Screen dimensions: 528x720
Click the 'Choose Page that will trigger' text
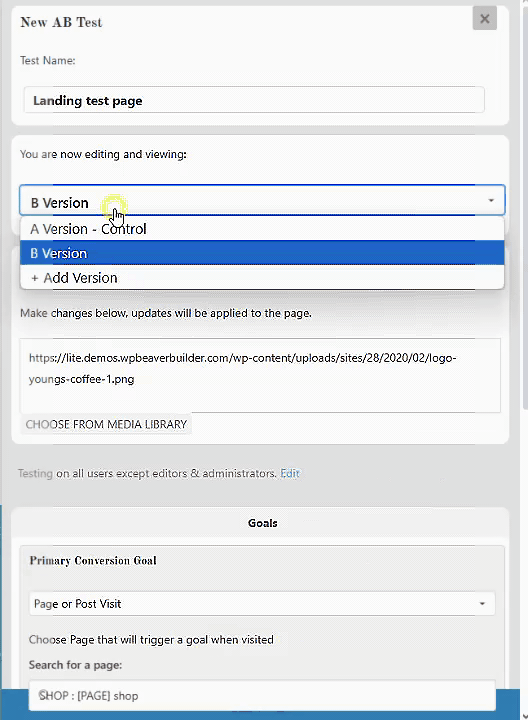[151, 640]
